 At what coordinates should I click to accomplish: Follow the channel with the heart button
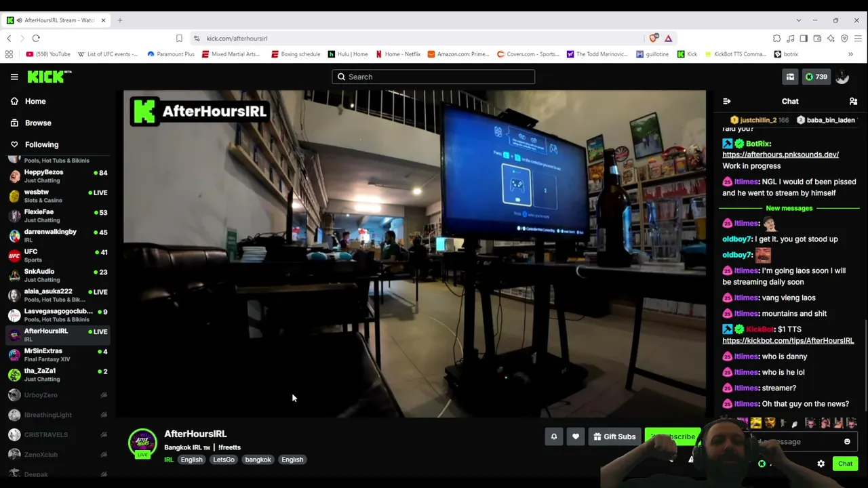576,436
